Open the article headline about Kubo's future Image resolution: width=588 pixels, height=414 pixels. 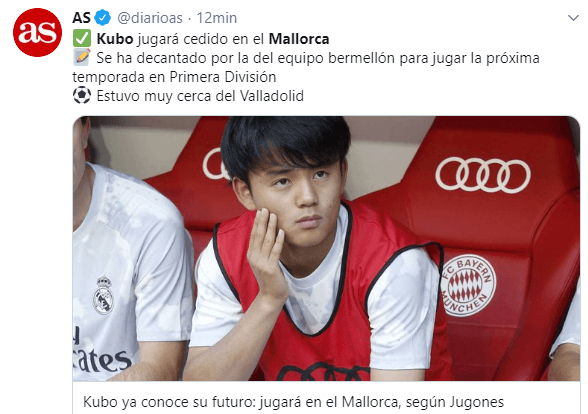pos(293,402)
